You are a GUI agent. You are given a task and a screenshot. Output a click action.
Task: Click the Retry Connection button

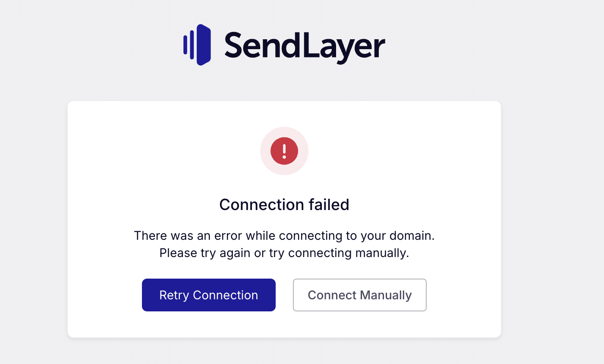tap(208, 295)
